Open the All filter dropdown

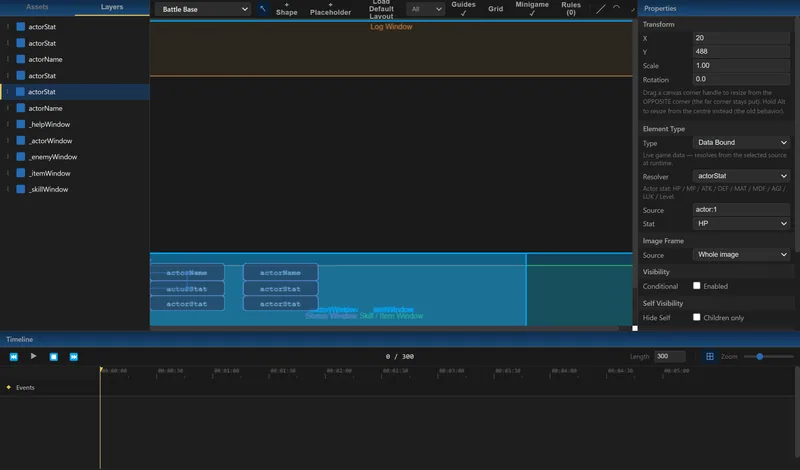[x=425, y=9]
